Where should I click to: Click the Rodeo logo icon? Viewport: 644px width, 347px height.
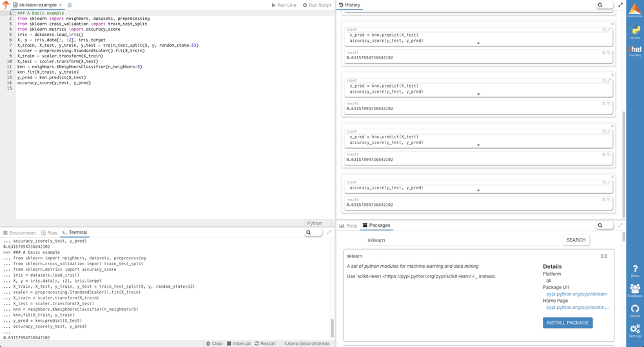click(x=5, y=5)
